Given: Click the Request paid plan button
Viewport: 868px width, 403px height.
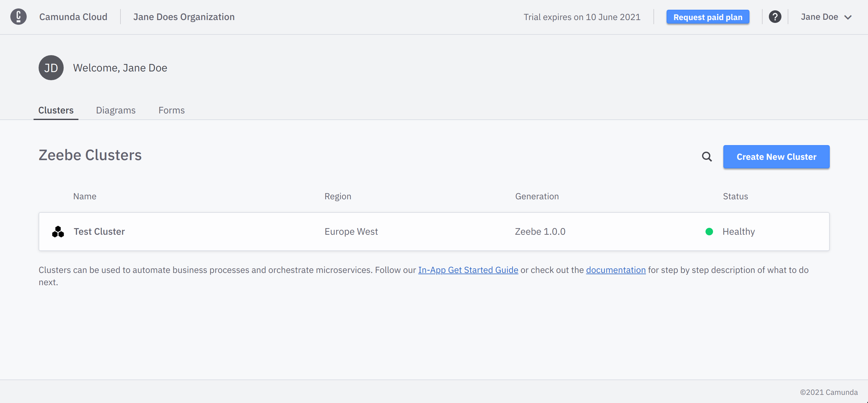Looking at the screenshot, I should (708, 17).
